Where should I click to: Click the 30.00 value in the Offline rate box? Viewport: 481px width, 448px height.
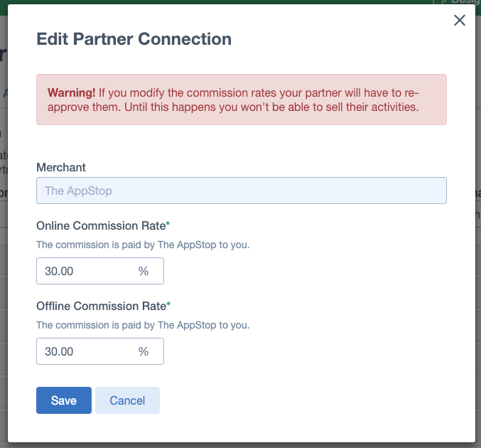click(59, 351)
